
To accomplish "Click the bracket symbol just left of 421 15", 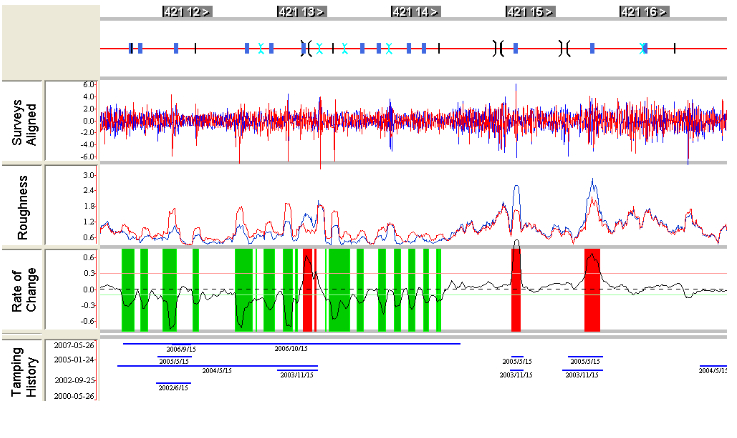I will pos(498,48).
